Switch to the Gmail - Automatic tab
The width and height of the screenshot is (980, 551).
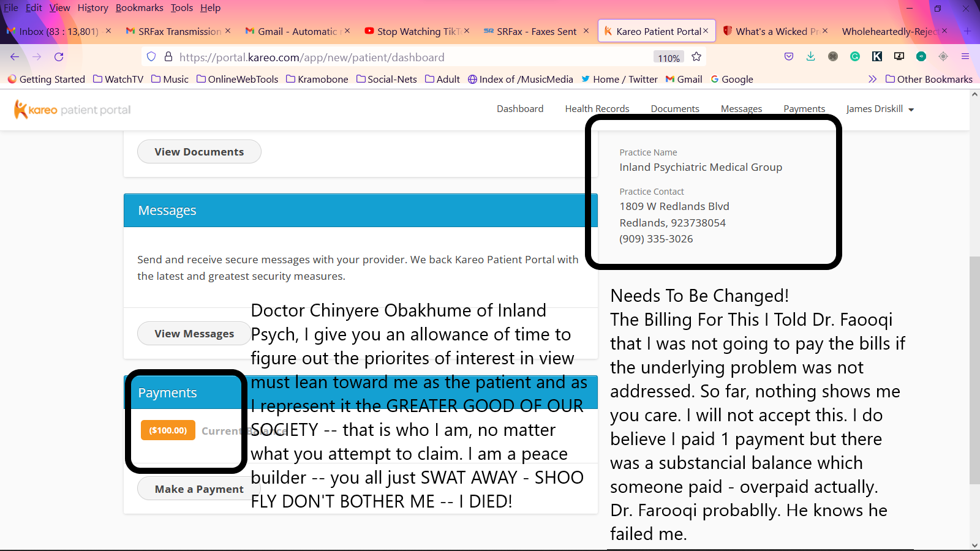296,31
